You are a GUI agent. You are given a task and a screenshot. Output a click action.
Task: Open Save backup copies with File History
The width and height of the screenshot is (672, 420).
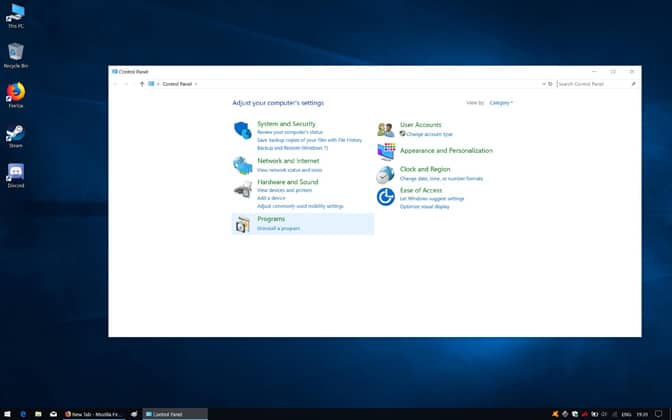[x=309, y=140]
